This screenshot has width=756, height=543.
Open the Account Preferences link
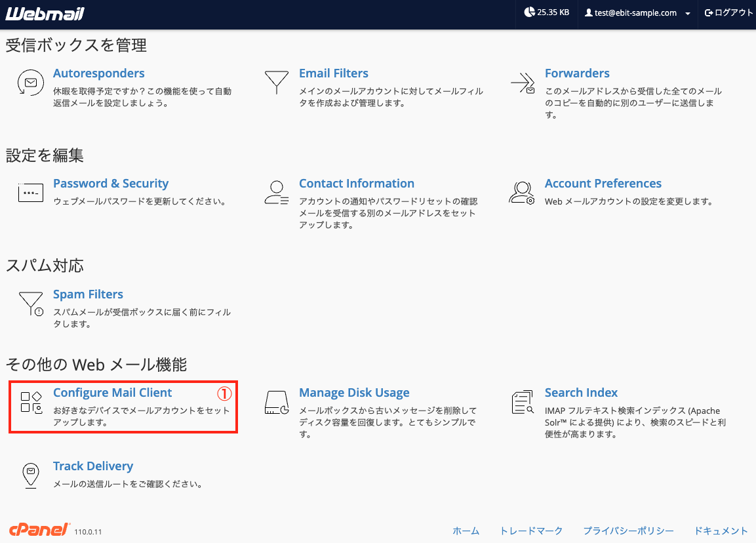[x=603, y=184]
